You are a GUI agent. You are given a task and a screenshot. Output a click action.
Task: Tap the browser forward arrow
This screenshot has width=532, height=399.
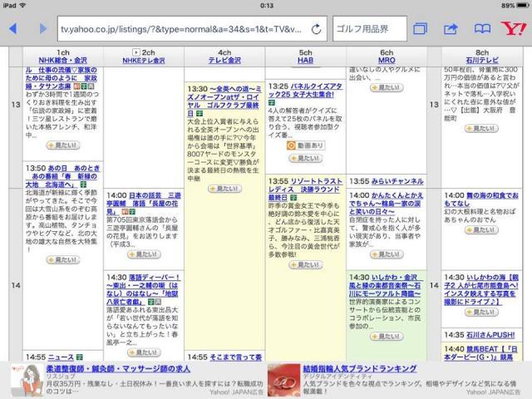point(43,28)
